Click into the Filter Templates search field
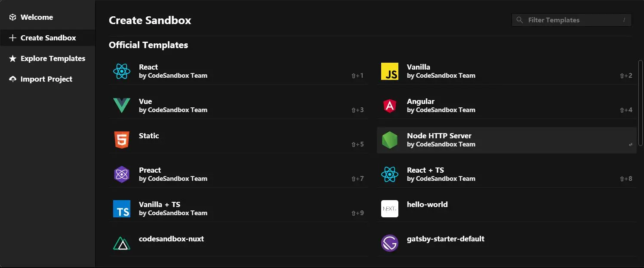 click(x=571, y=20)
